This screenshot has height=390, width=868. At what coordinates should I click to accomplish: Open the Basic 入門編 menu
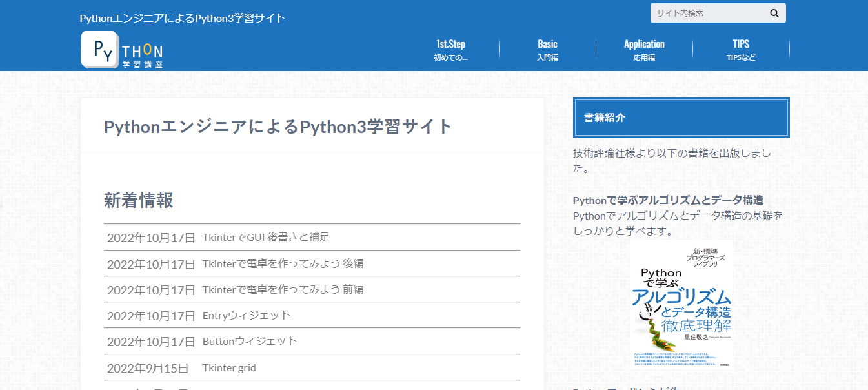pyautogui.click(x=547, y=50)
